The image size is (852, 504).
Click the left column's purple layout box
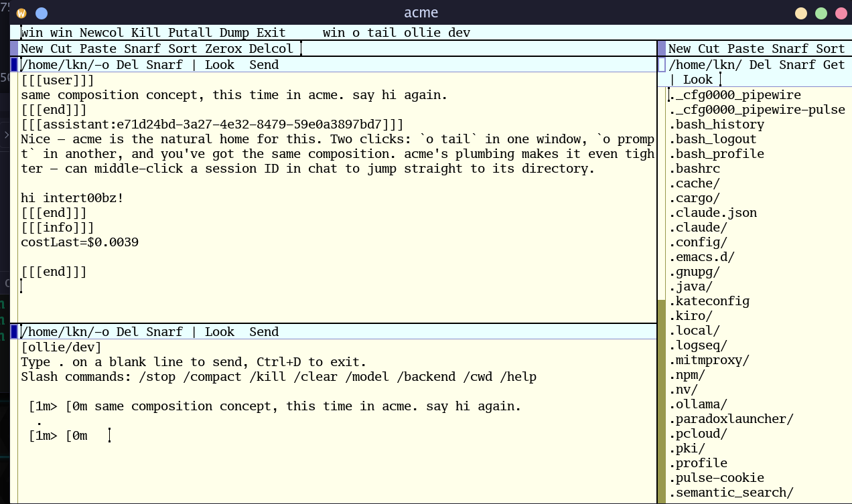tap(14, 49)
